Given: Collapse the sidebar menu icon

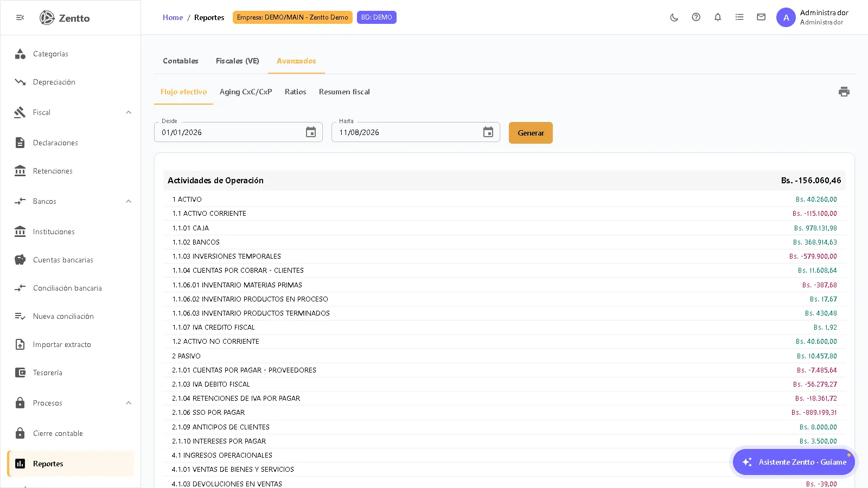Looking at the screenshot, I should point(20,17).
